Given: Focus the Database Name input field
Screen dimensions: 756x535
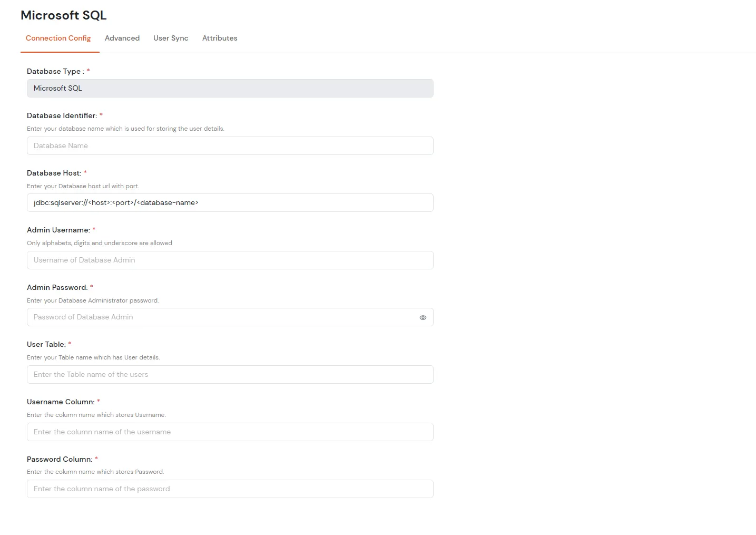Looking at the screenshot, I should [x=230, y=146].
